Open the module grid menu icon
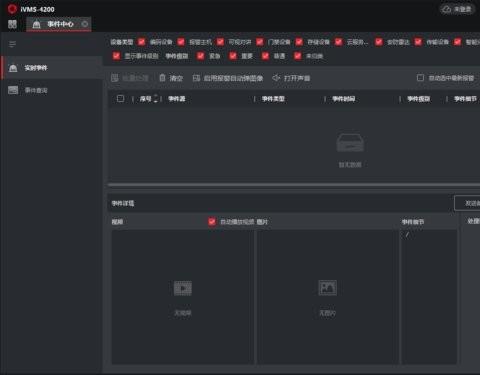Screen dimensions: 480x375 point(12,24)
